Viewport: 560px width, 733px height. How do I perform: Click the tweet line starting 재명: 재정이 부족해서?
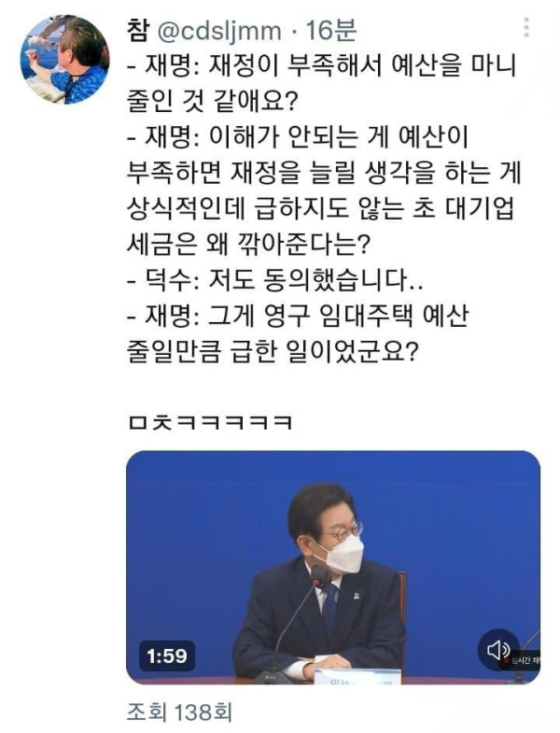[323, 66]
